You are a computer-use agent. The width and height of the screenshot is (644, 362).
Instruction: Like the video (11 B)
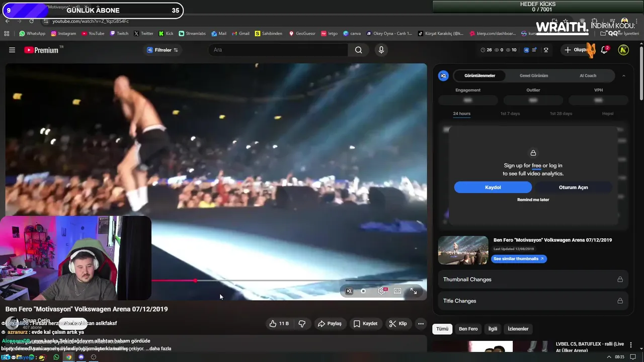tap(279, 324)
